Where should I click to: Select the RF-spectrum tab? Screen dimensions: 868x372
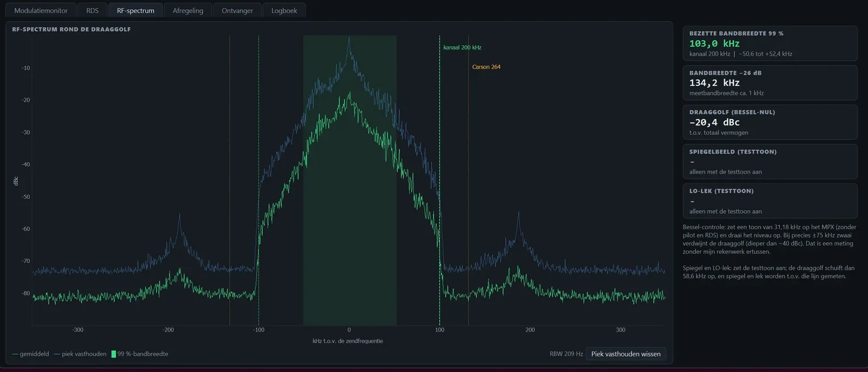(136, 10)
